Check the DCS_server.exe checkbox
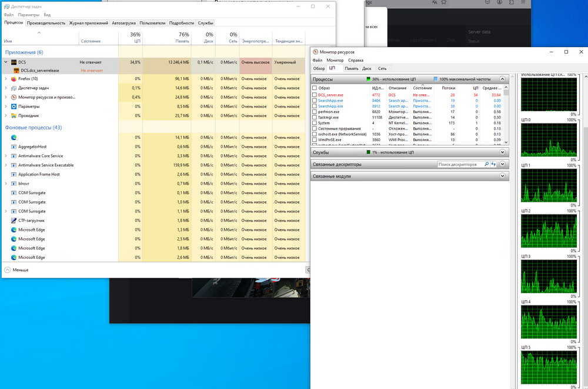The height and width of the screenshot is (389, 588). (x=315, y=95)
